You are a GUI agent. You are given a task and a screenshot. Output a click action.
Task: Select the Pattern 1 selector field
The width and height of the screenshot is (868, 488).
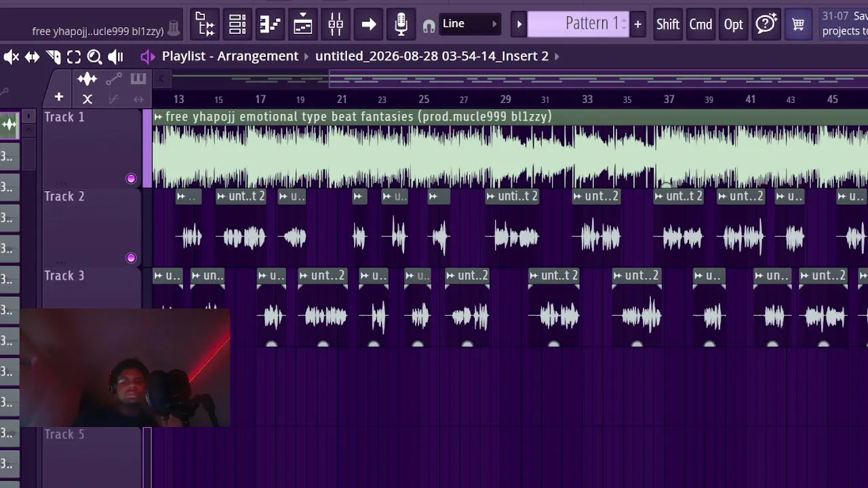(x=578, y=24)
